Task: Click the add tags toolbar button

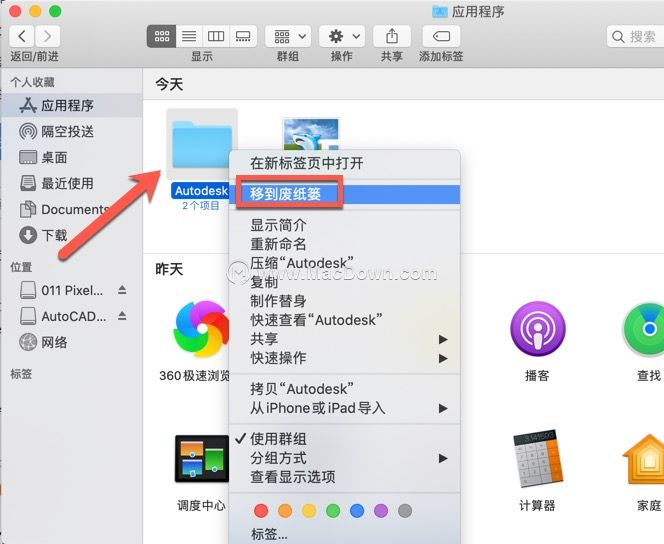Action: [x=441, y=36]
